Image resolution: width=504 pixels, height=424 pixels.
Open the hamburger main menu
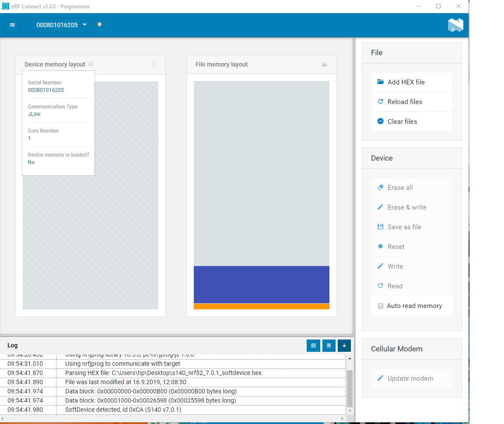[12, 25]
